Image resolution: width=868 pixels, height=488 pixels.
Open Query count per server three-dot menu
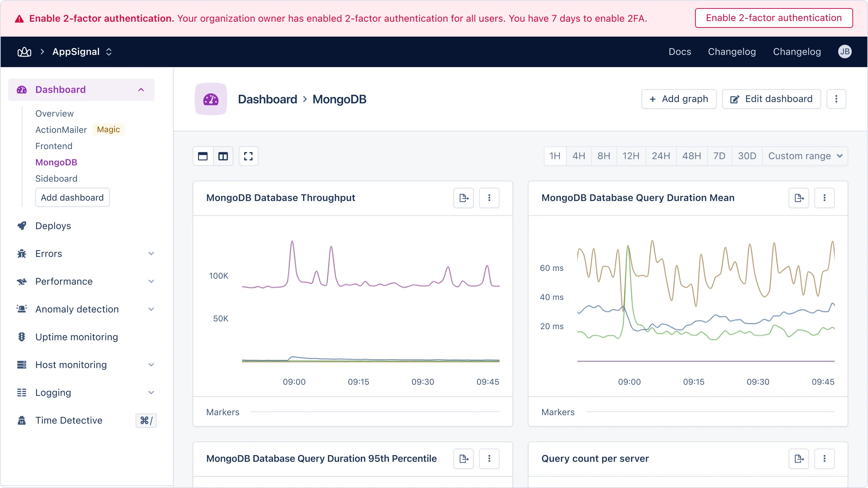click(825, 459)
